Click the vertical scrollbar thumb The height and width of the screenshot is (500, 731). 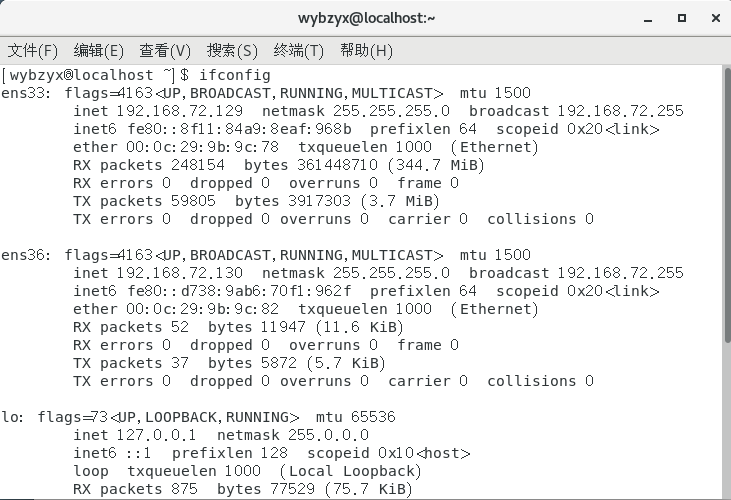(727, 205)
